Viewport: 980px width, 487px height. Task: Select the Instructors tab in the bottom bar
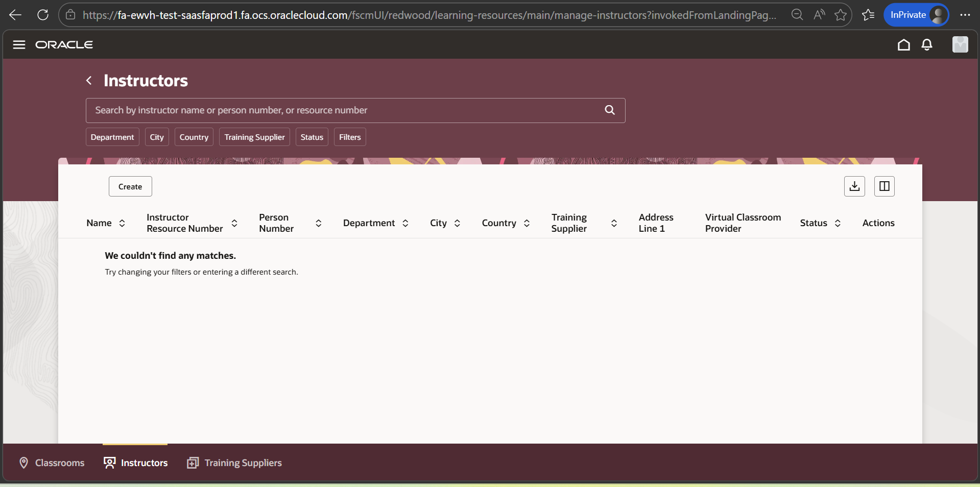135,463
